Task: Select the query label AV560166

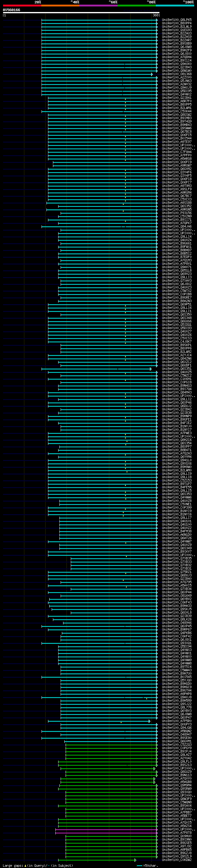Action: (11, 10)
